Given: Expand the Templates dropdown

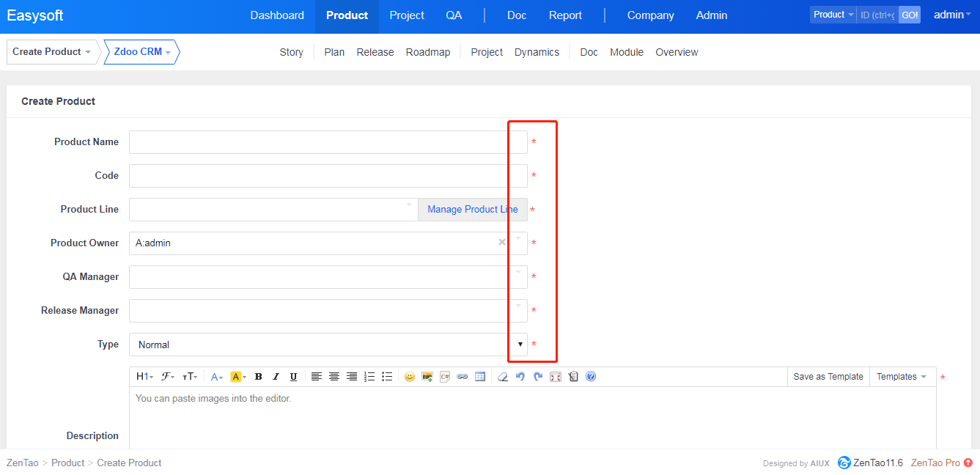Looking at the screenshot, I should pyautogui.click(x=902, y=377).
